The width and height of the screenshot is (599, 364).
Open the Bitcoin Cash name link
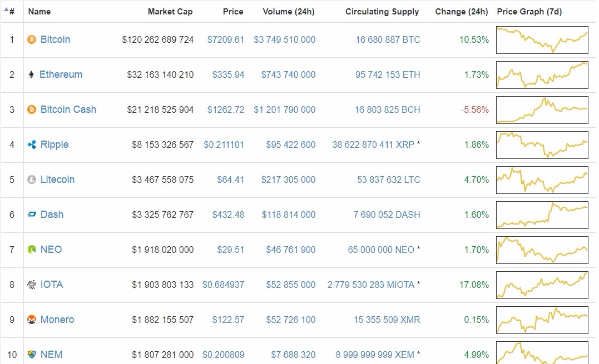pyautogui.click(x=68, y=109)
